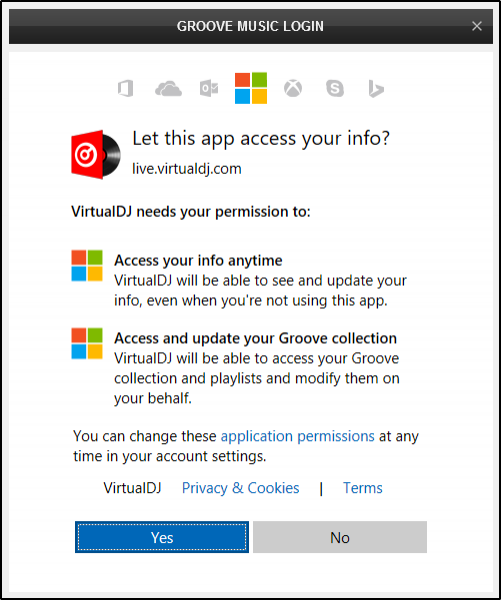The width and height of the screenshot is (501, 600).
Task: Open the Privacy & Cookies link
Action: coord(240,488)
